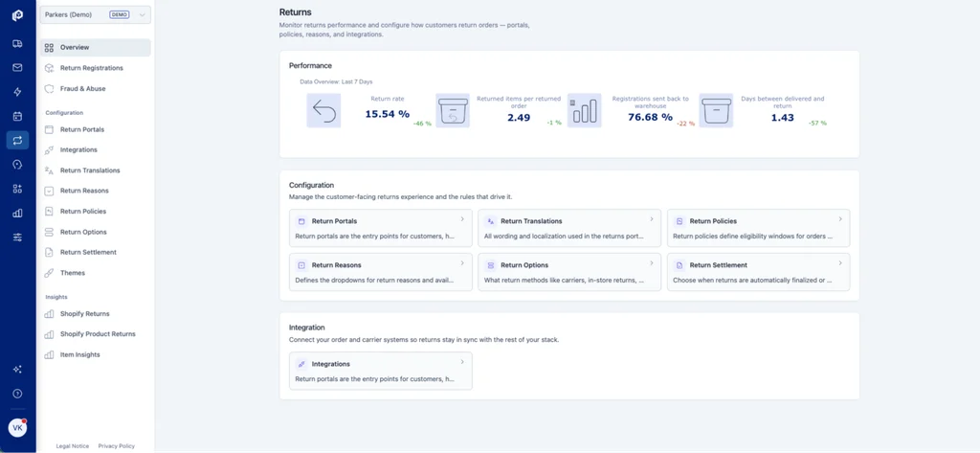Open Themes in side menu
The width and height of the screenshot is (980, 453).
tap(95, 273)
